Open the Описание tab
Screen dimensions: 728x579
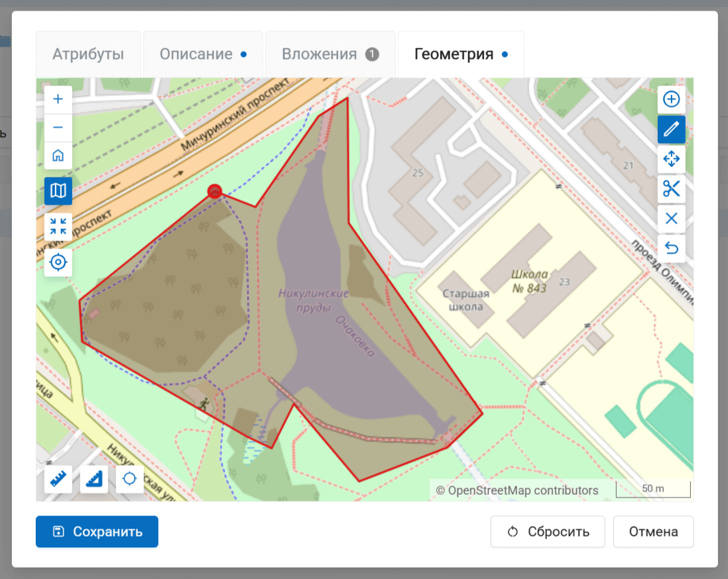203,54
